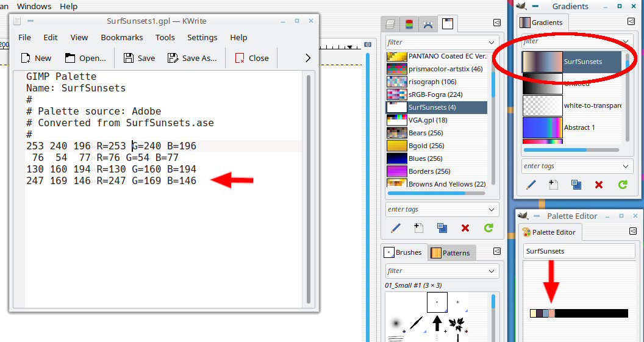Click the new palette icon

tap(418, 228)
